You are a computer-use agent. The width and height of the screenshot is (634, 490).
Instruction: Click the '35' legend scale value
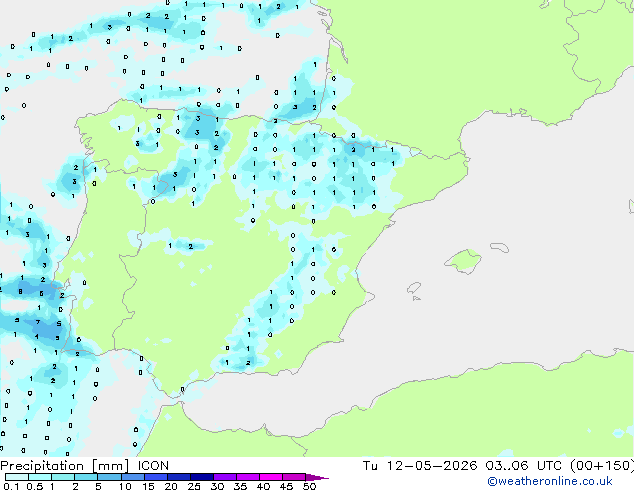point(240,486)
